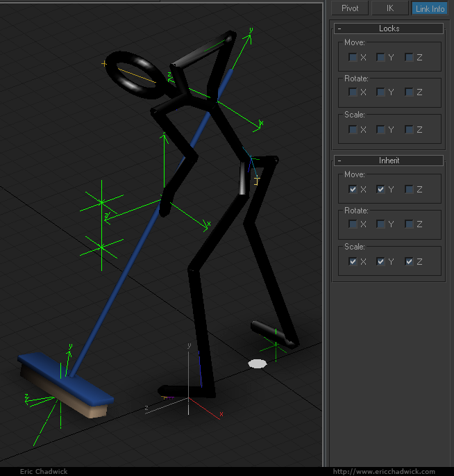Enable Inherit Rotate Z
The height and width of the screenshot is (476, 454).
[409, 224]
